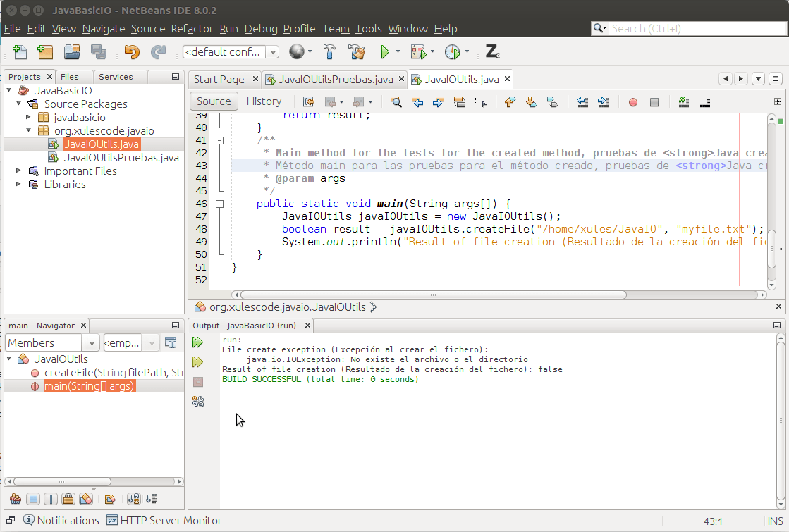789x532 pixels.
Task: Re-run the program from the Output panel
Action: pyautogui.click(x=198, y=343)
